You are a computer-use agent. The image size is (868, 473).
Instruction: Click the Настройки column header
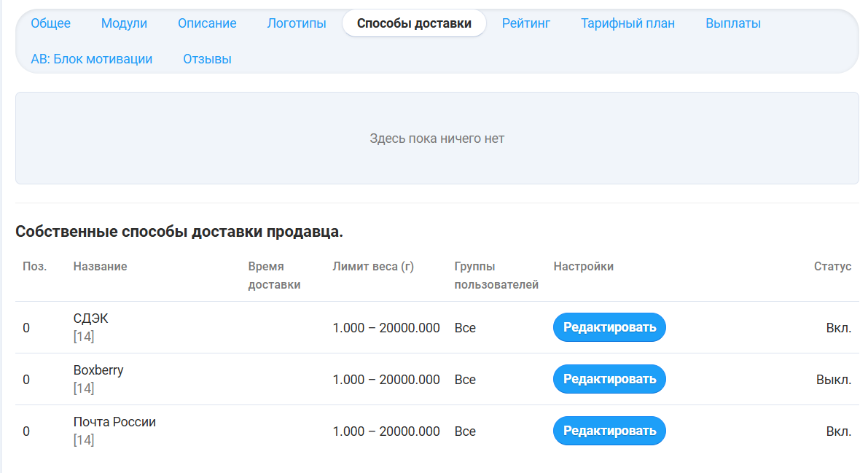coord(584,267)
